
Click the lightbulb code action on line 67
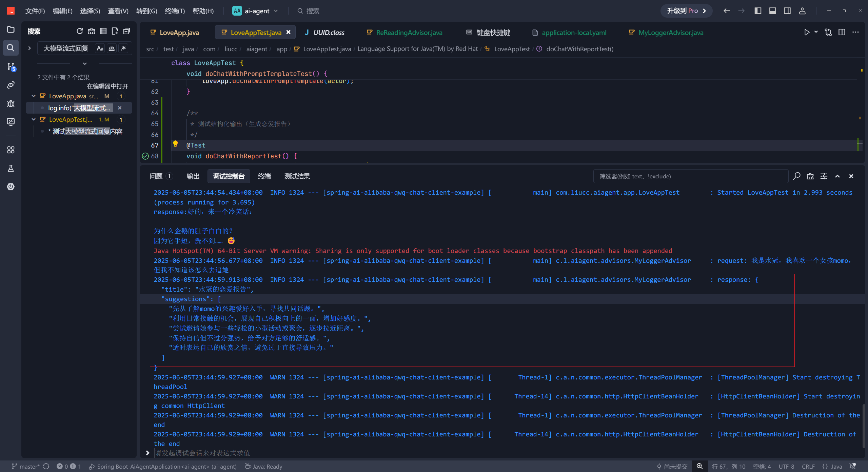pos(175,144)
